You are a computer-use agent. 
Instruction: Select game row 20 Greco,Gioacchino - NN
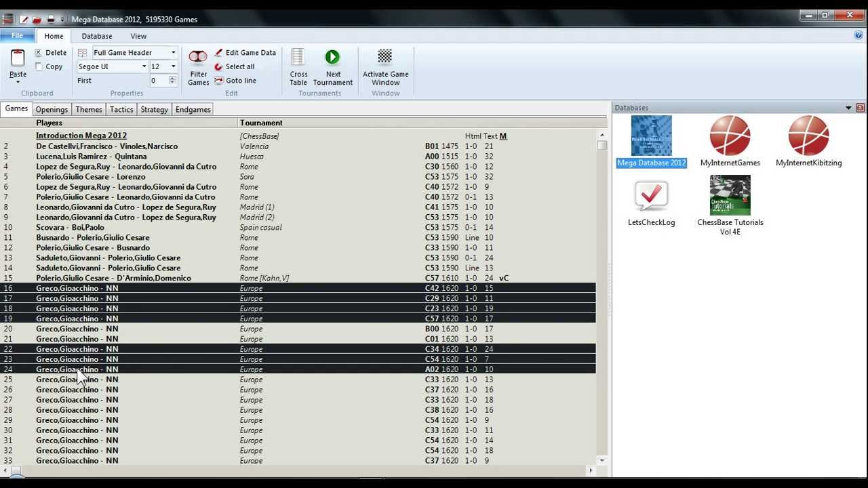tap(298, 329)
